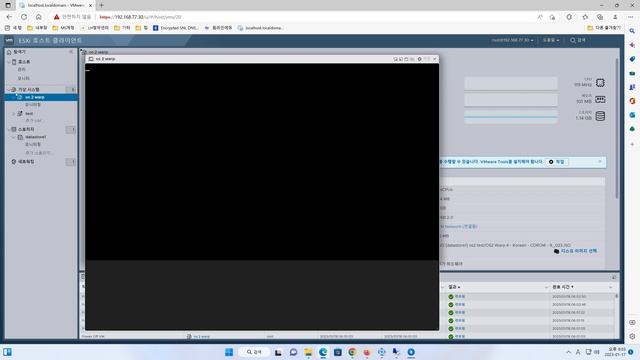Open the search icon in the Edge sidebar
Image resolution: width=640 pixels, height=360 pixels.
click(x=632, y=31)
